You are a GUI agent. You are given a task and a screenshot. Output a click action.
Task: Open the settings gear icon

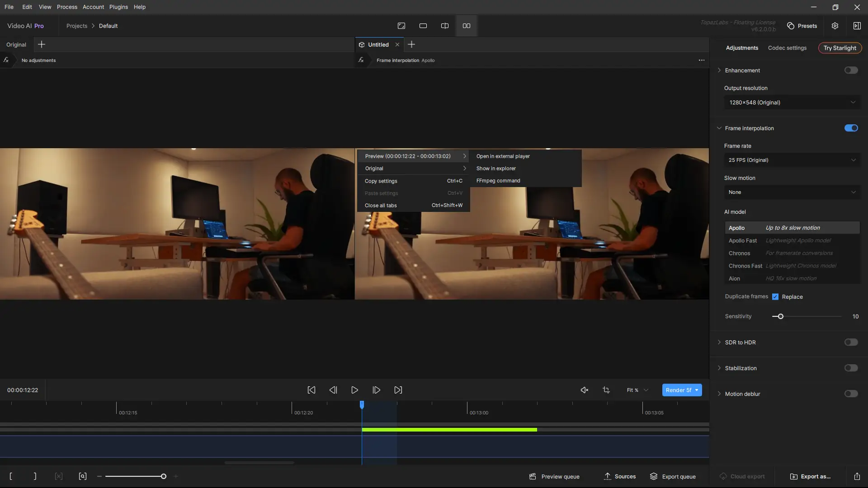pyautogui.click(x=835, y=26)
